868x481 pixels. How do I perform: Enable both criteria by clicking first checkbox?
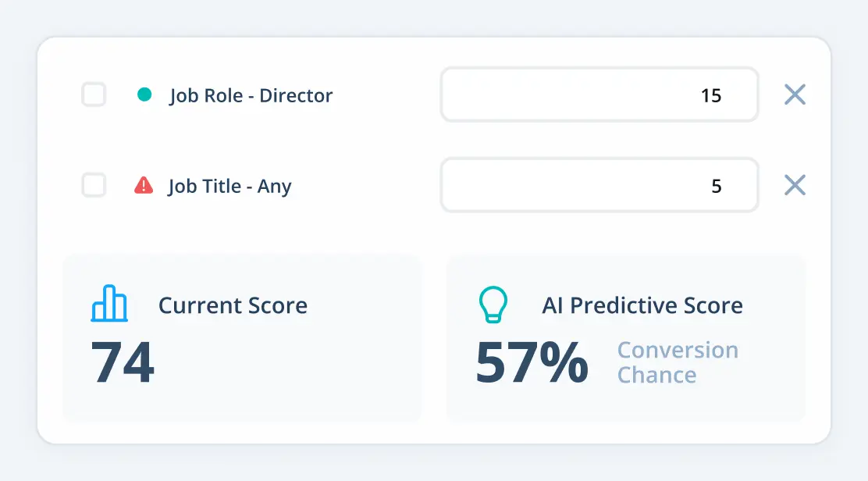pos(94,94)
